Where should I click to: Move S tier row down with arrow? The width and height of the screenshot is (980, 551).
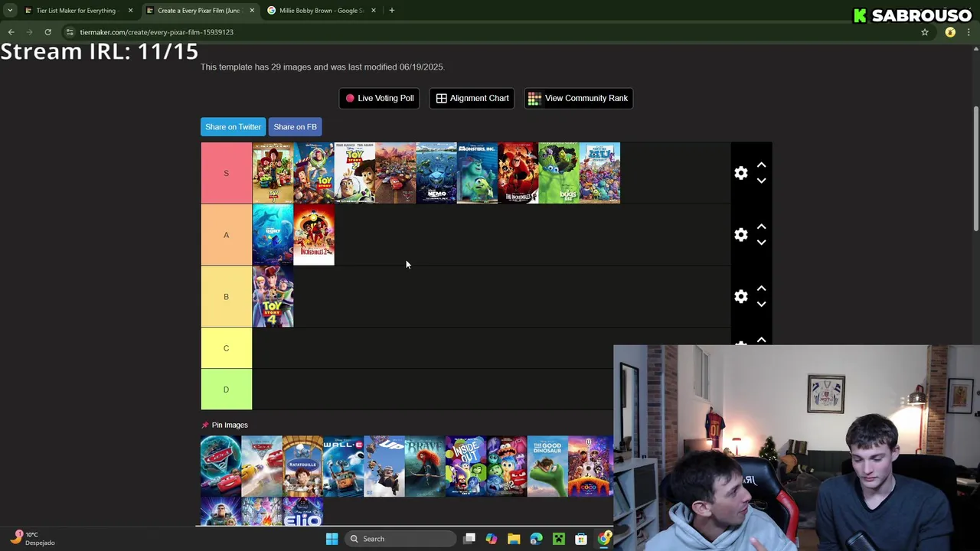pos(761,181)
